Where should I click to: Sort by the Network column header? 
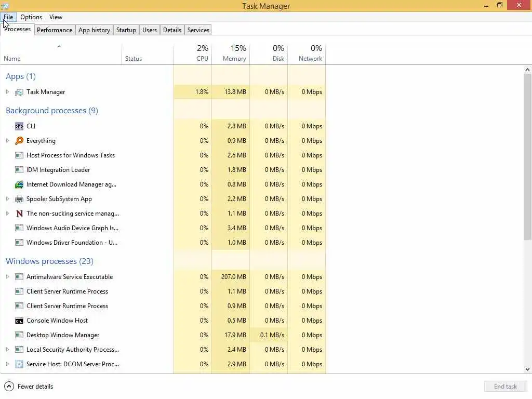point(307,54)
